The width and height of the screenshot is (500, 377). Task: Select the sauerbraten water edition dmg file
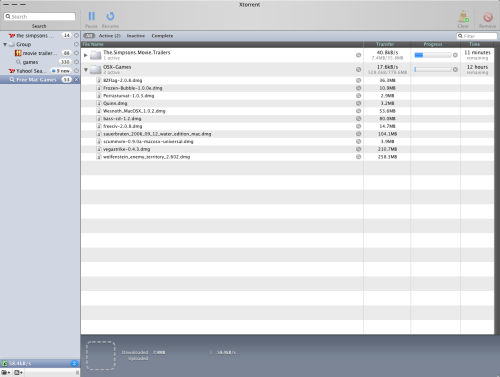[157, 134]
